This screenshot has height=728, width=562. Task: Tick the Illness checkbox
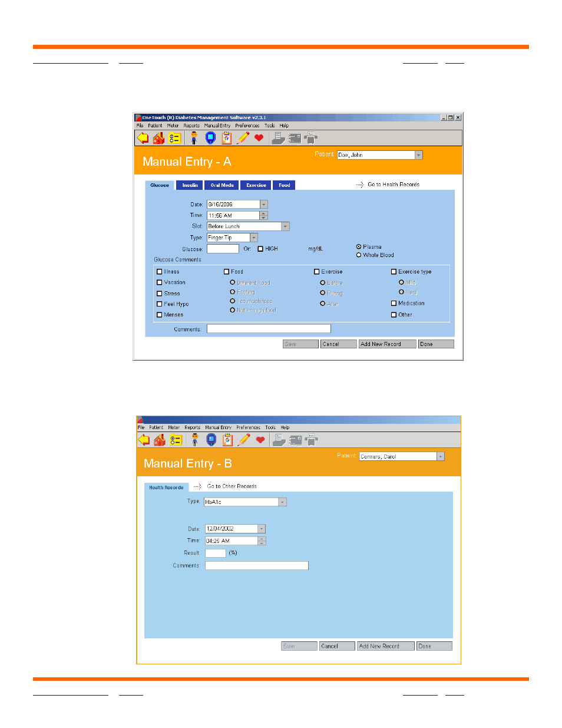tap(159, 272)
